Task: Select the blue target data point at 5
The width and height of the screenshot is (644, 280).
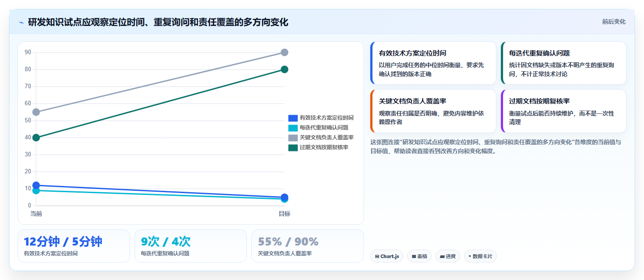Action: point(285,197)
